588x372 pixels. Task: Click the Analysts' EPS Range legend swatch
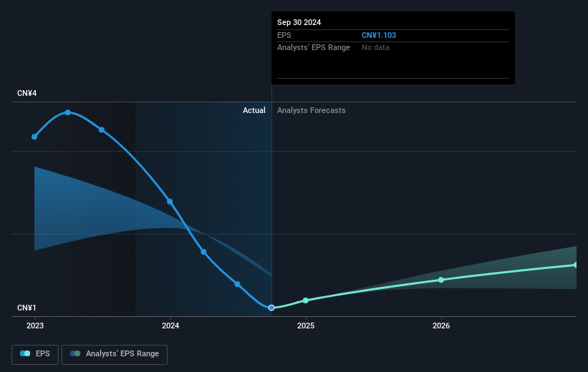(x=75, y=353)
